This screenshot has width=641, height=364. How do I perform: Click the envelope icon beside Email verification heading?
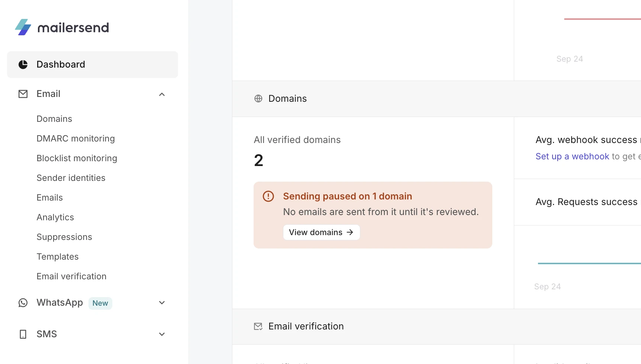(x=258, y=326)
